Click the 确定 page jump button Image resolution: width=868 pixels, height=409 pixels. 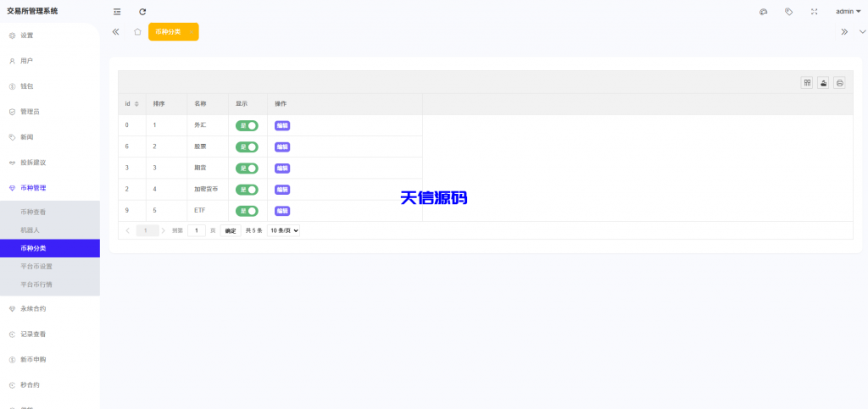pos(231,231)
